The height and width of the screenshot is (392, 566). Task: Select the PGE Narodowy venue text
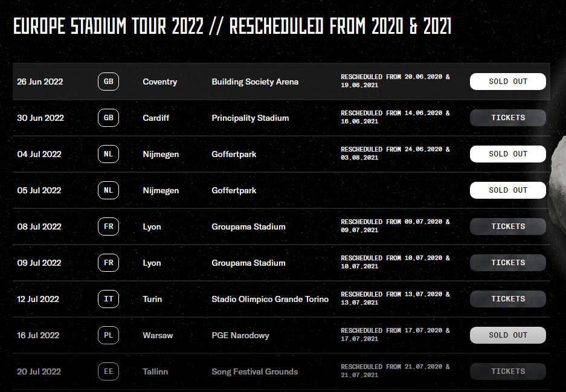point(240,336)
